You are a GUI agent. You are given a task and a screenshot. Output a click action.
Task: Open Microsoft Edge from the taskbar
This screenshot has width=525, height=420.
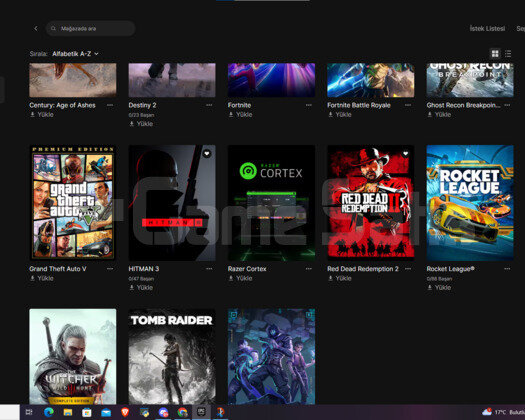tap(49, 412)
